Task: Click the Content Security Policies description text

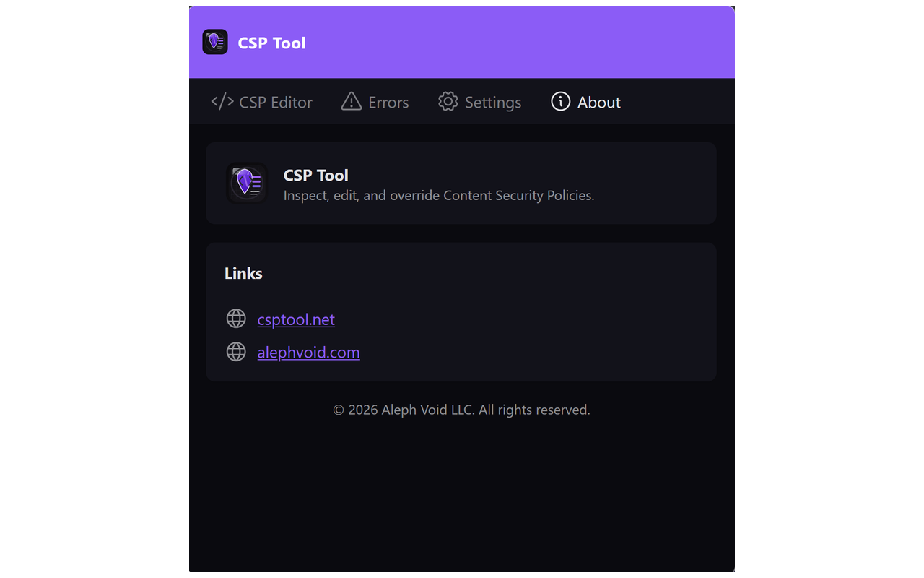Action: click(x=439, y=195)
